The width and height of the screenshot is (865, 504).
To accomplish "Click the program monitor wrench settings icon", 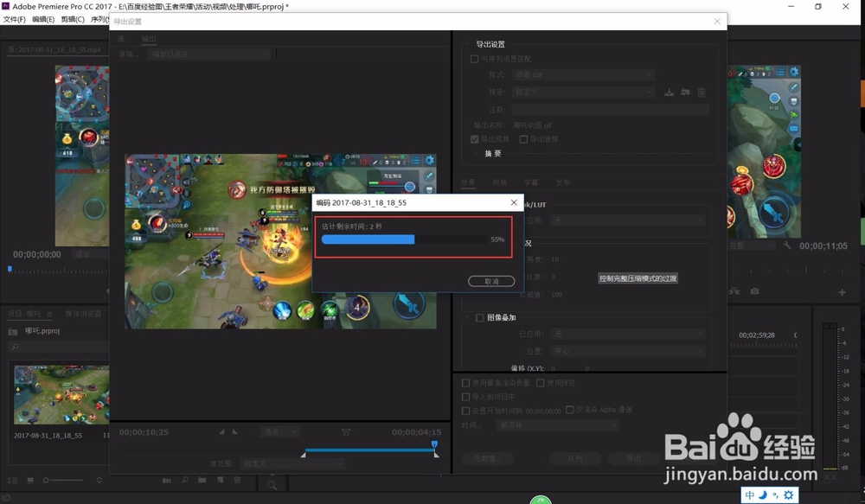I will click(787, 246).
